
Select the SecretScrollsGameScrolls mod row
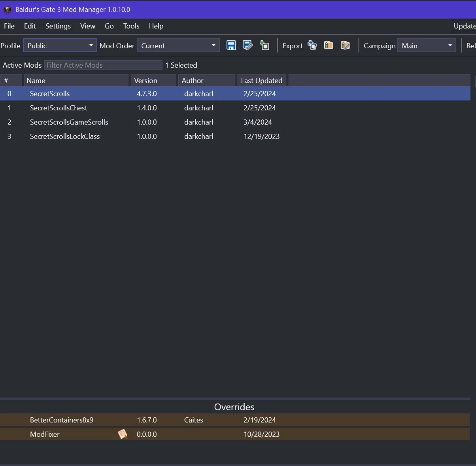[235, 122]
